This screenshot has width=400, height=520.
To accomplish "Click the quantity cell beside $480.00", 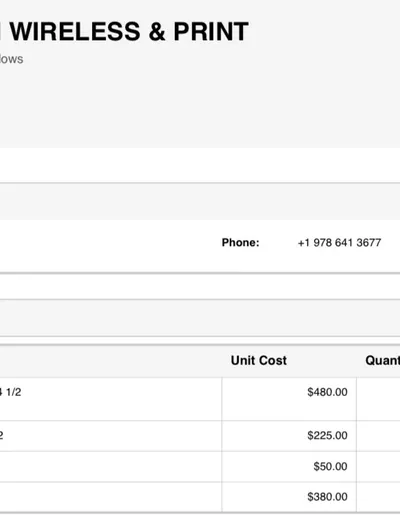I will (x=378, y=399).
